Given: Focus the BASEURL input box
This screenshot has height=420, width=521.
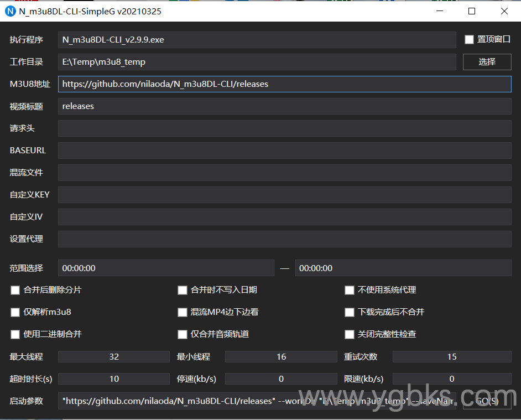Looking at the screenshot, I should pos(285,151).
